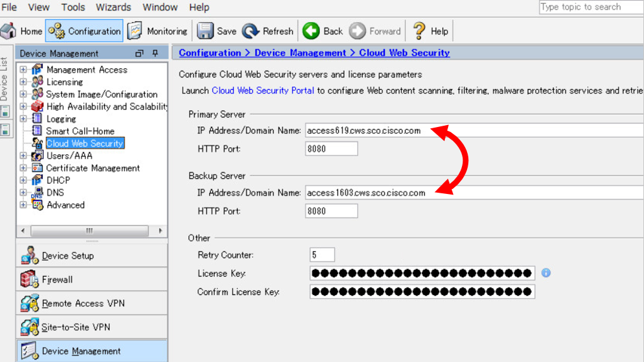Open the Device Setup section
The width and height of the screenshot is (644, 362).
coord(92,256)
